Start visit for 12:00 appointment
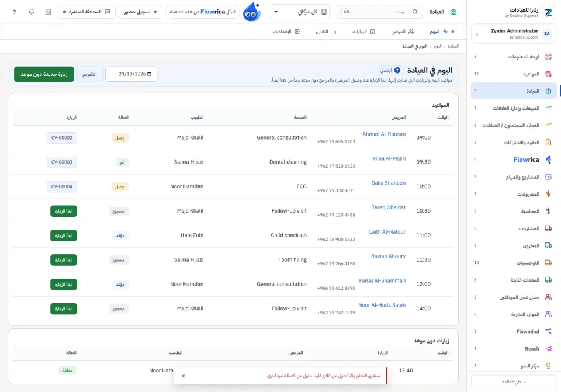 pyautogui.click(x=64, y=285)
